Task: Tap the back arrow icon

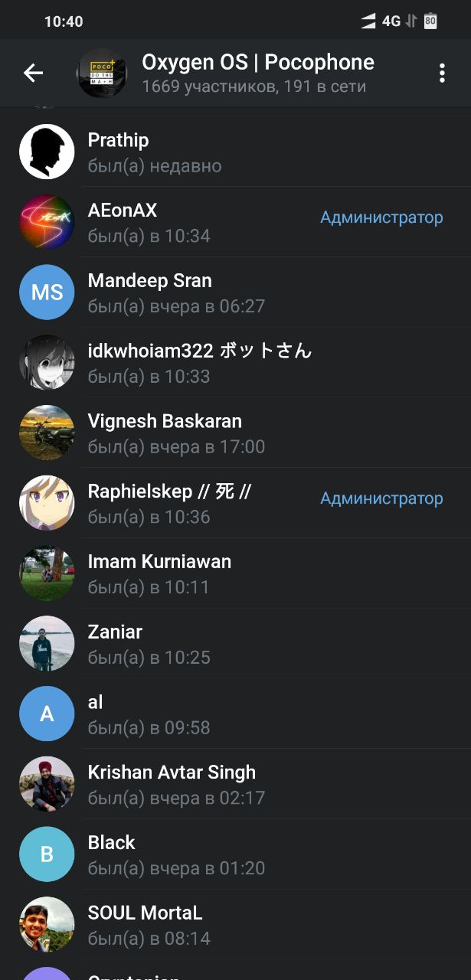Action: [x=33, y=73]
